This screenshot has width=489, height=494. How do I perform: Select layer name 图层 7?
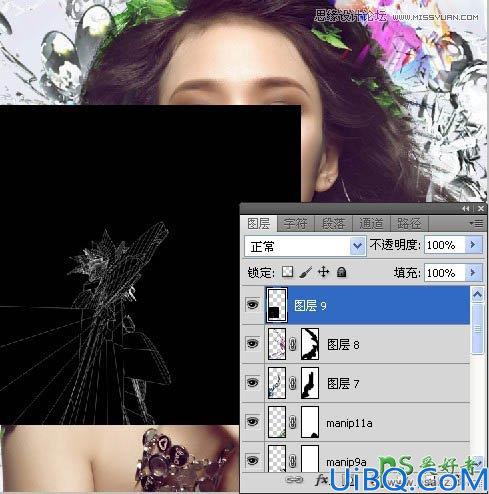coord(343,384)
